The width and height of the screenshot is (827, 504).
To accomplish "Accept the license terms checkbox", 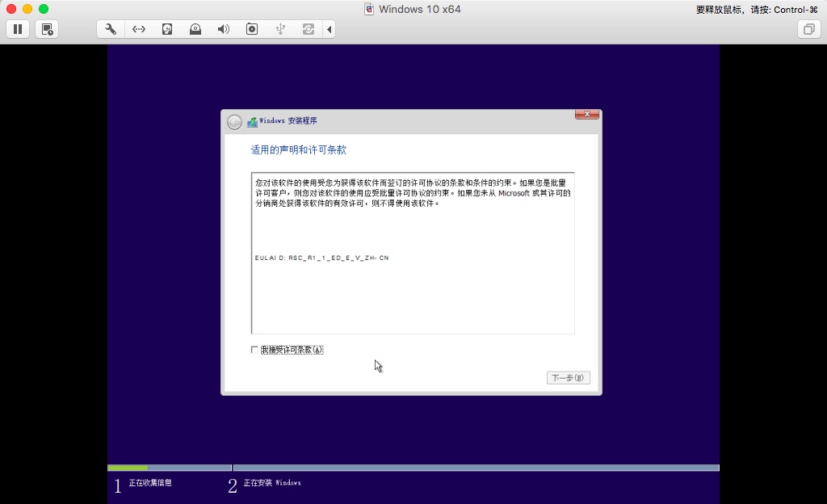I will point(254,350).
